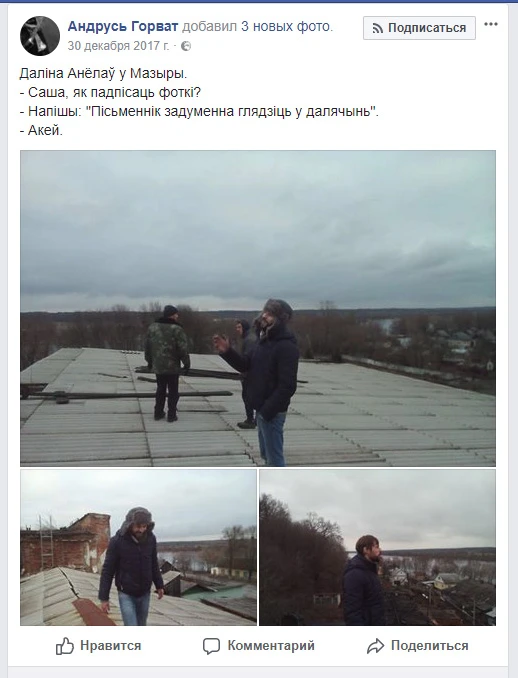Open bottom-left photo of man walking on roof
The height and width of the screenshot is (678, 518).
tap(138, 547)
